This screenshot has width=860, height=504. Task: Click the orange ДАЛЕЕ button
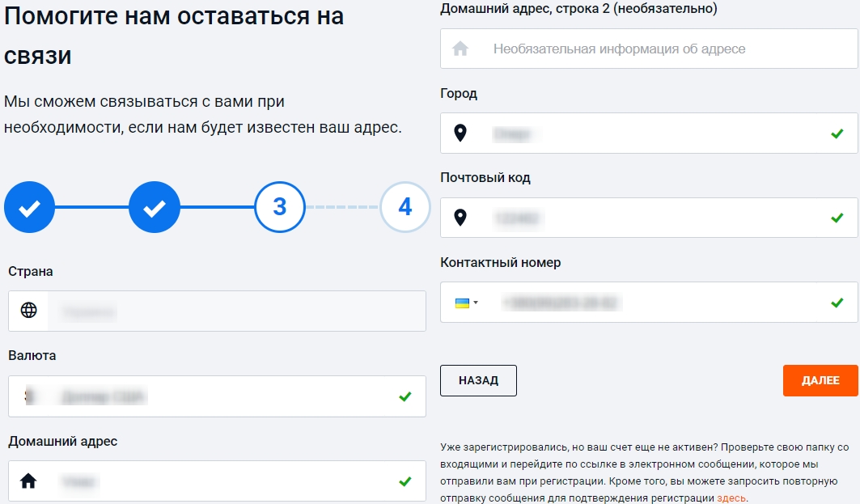pos(820,380)
